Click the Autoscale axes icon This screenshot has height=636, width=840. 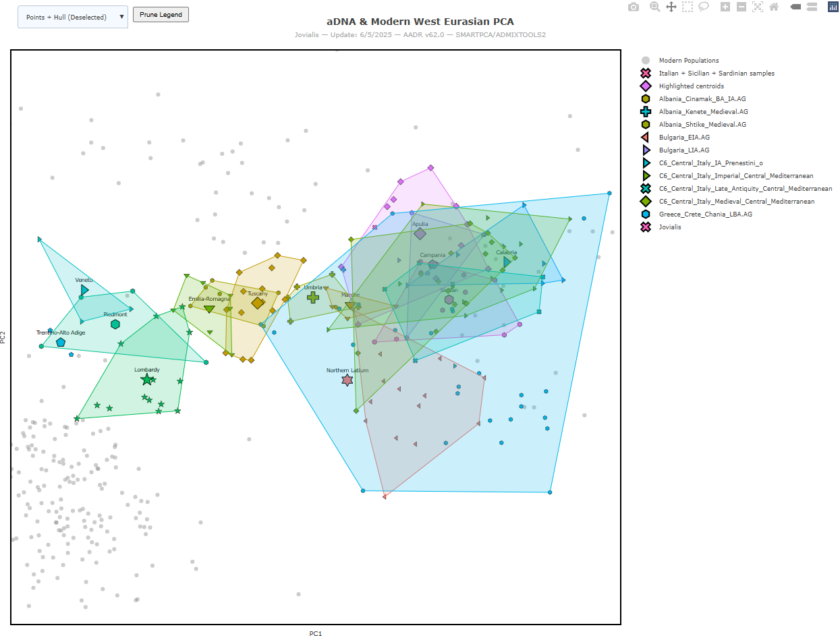click(758, 7)
